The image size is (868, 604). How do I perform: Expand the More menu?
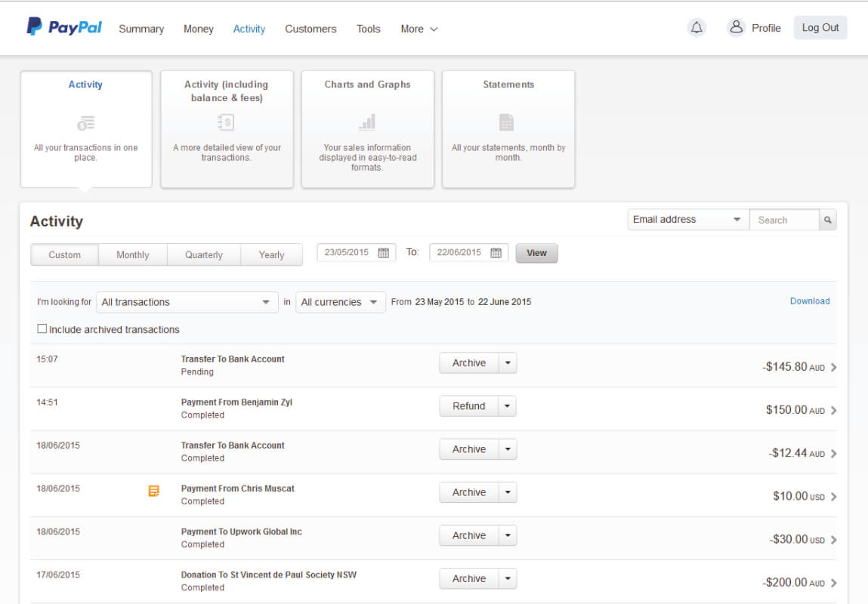click(x=419, y=29)
